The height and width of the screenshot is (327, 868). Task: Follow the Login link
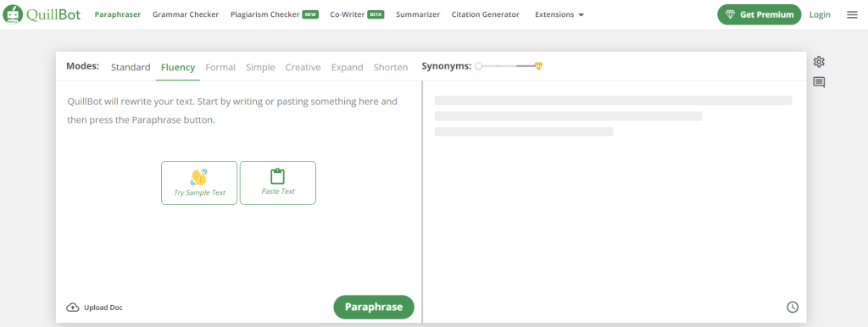(820, 15)
